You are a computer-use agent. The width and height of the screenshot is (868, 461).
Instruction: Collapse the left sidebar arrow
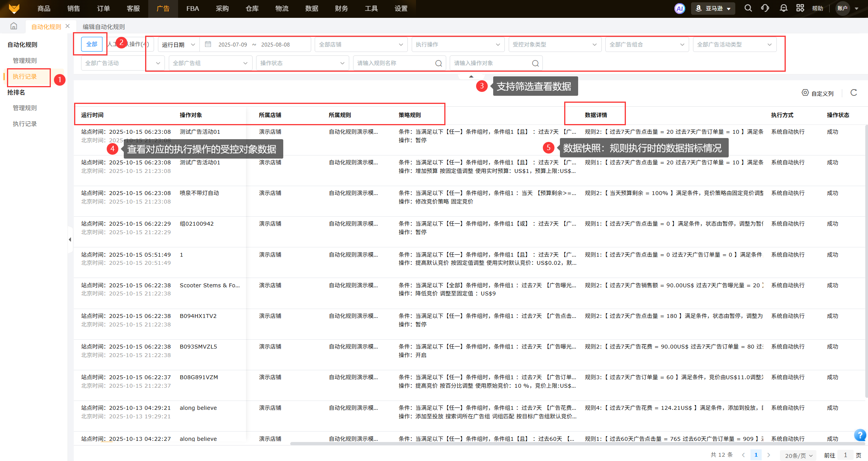click(x=70, y=240)
